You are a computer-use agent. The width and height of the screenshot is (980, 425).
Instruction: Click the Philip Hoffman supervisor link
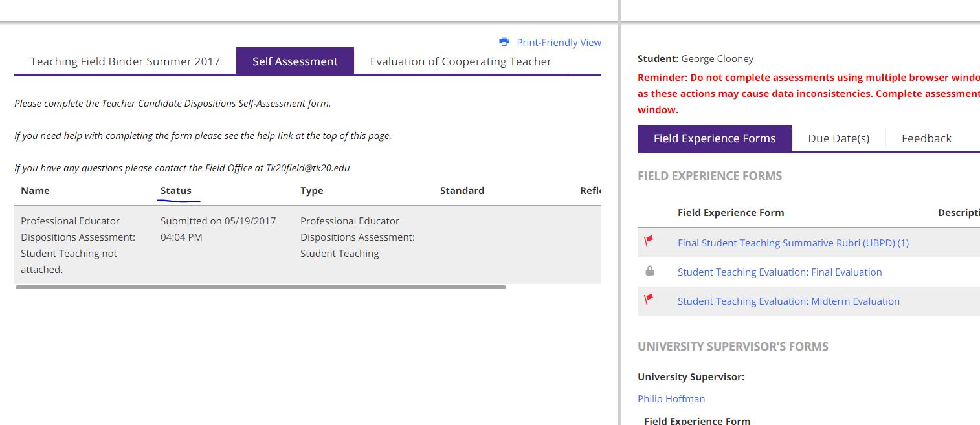(x=671, y=399)
